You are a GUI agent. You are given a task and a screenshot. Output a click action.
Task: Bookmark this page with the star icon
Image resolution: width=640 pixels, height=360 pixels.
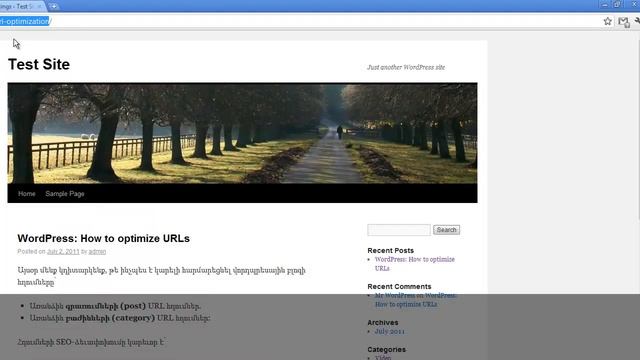tap(607, 21)
